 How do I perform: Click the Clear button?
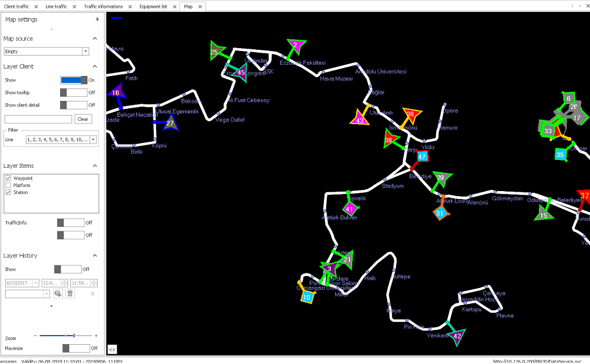click(83, 119)
